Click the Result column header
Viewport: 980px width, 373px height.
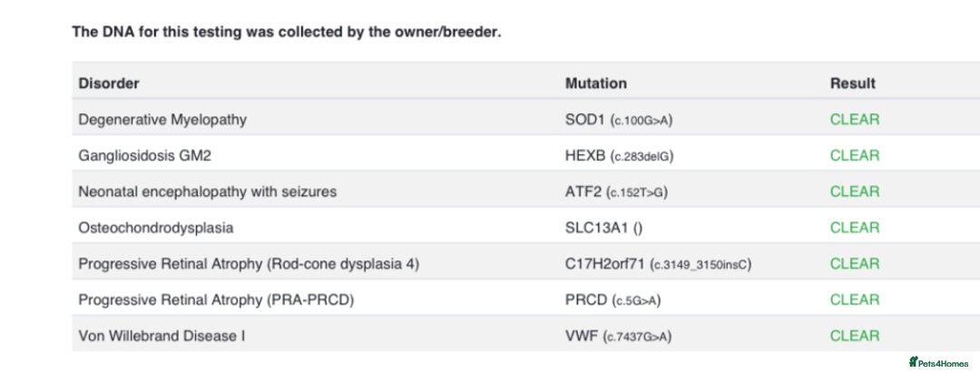(852, 83)
